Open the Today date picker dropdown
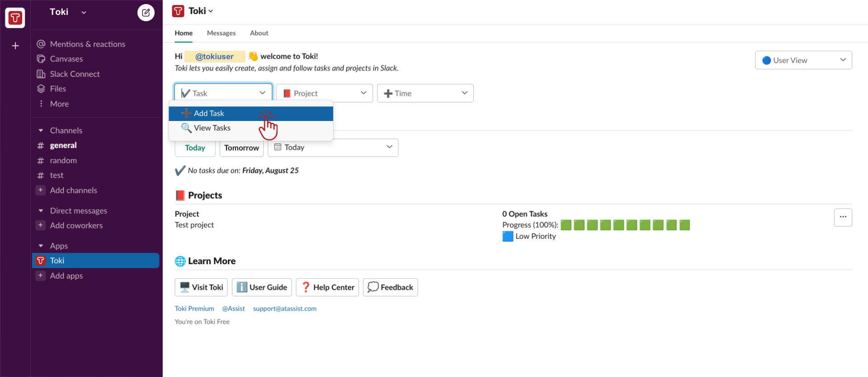Screen dimensions: 868x377 [x=333, y=148]
